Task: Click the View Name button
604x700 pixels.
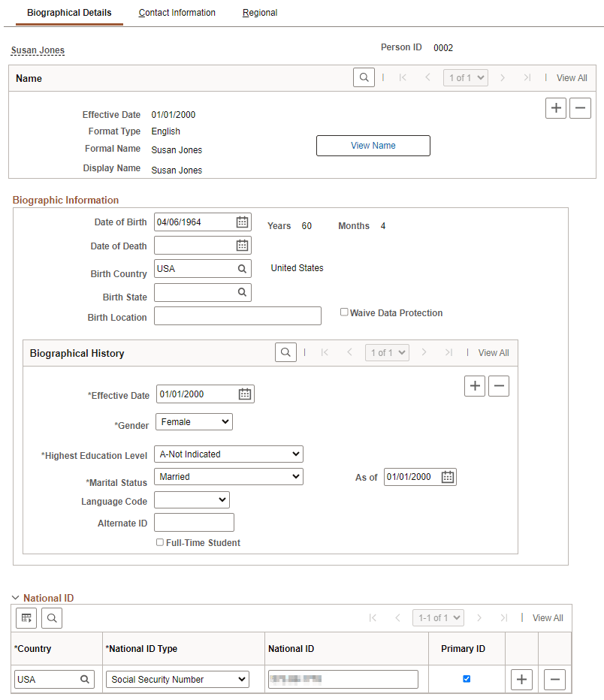Action: point(373,145)
